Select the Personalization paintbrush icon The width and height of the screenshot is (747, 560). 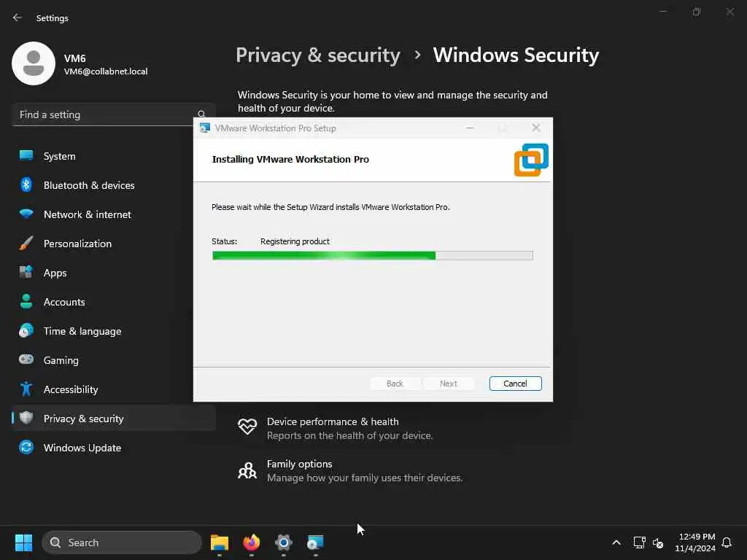(26, 244)
